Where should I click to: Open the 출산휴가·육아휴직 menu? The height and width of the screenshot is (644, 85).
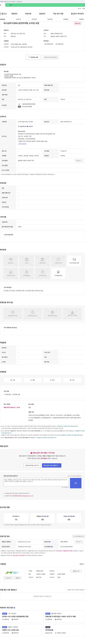point(77,14)
